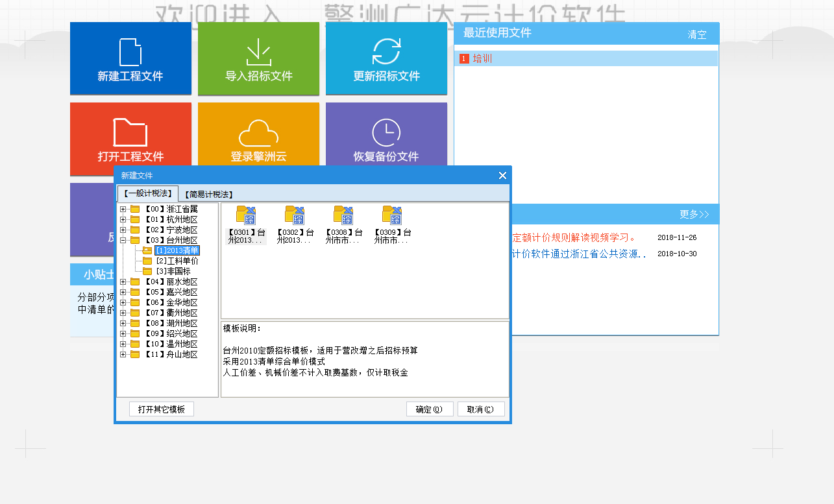Switch to the 【一般计税法】 tab
The image size is (834, 504).
(148, 193)
